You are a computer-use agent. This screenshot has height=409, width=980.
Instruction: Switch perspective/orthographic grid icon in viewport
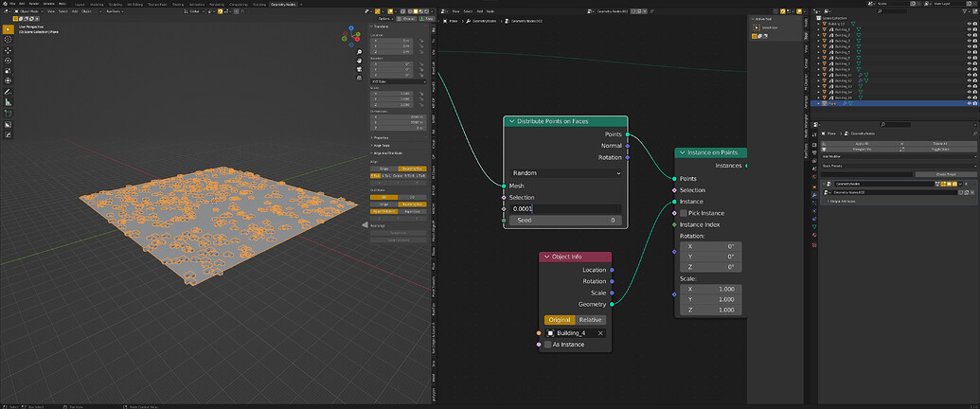point(360,79)
